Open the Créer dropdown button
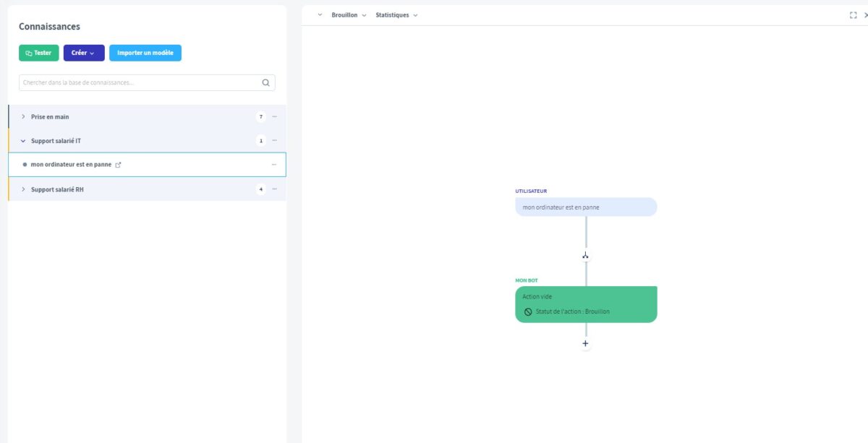The height and width of the screenshot is (443, 868). tap(82, 52)
